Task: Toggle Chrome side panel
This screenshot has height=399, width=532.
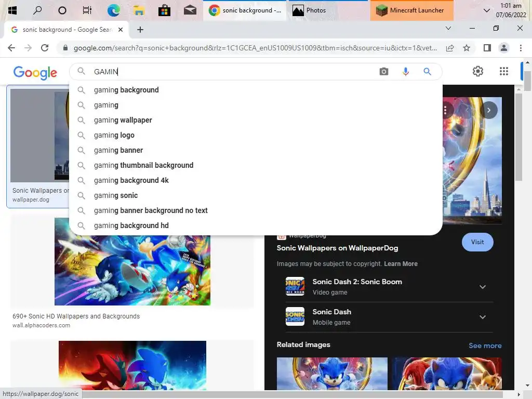Action: [487, 48]
